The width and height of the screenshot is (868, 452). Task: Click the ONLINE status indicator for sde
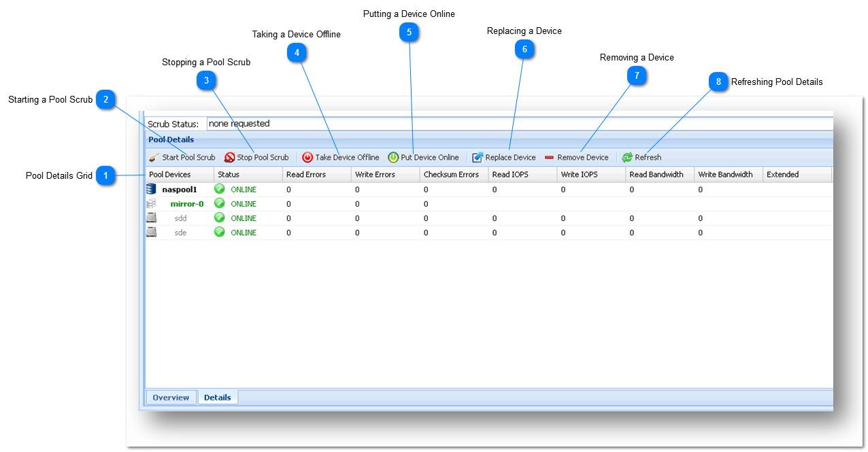219,232
